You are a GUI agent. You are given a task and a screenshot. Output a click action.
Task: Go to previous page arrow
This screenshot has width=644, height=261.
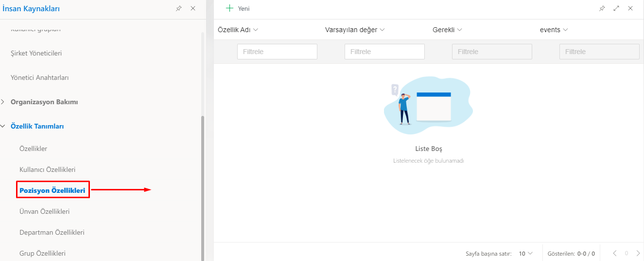click(615, 253)
